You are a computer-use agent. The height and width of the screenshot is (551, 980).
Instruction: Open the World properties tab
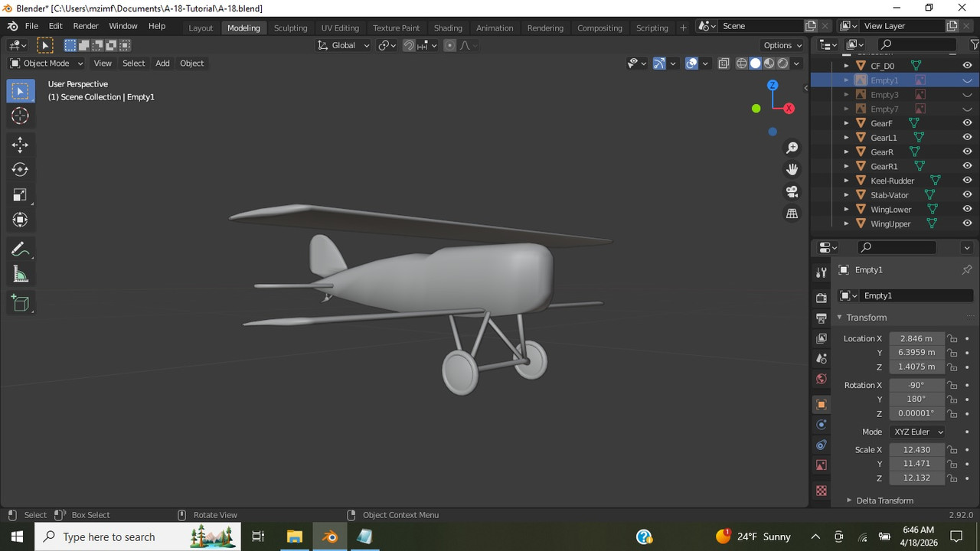click(822, 379)
